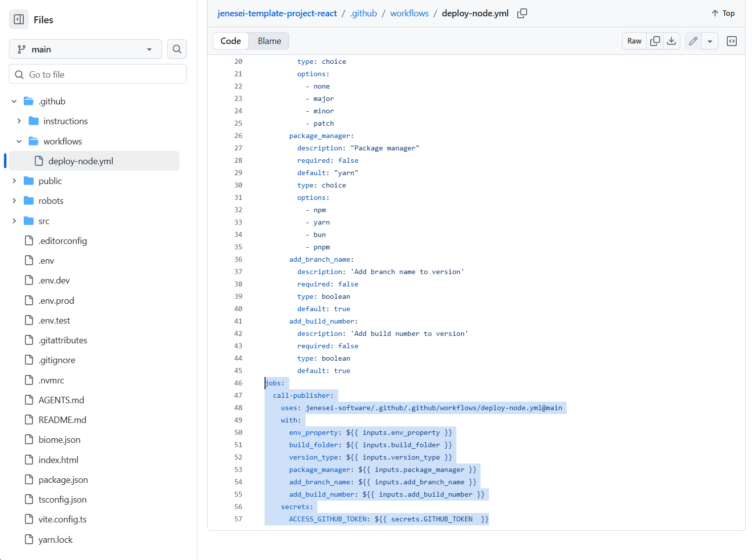
Task: Expand the instructions folder chevron
Action: 19,121
